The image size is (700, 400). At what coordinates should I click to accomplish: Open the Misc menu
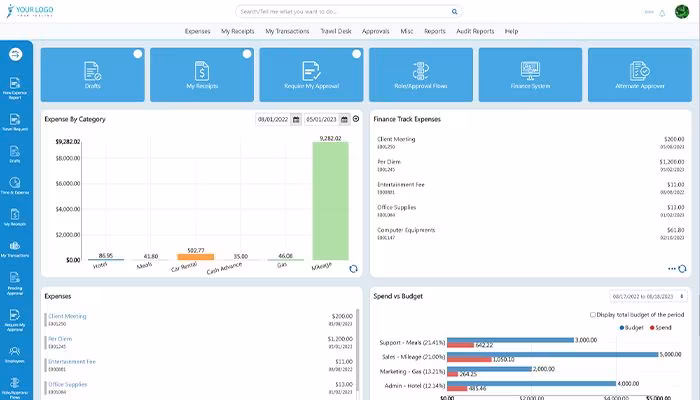pos(407,31)
